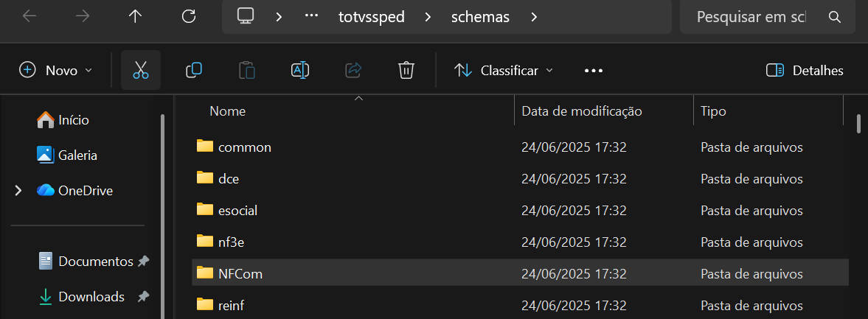This screenshot has width=868, height=319.
Task: Open the See more ellipsis menu
Action: (594, 71)
